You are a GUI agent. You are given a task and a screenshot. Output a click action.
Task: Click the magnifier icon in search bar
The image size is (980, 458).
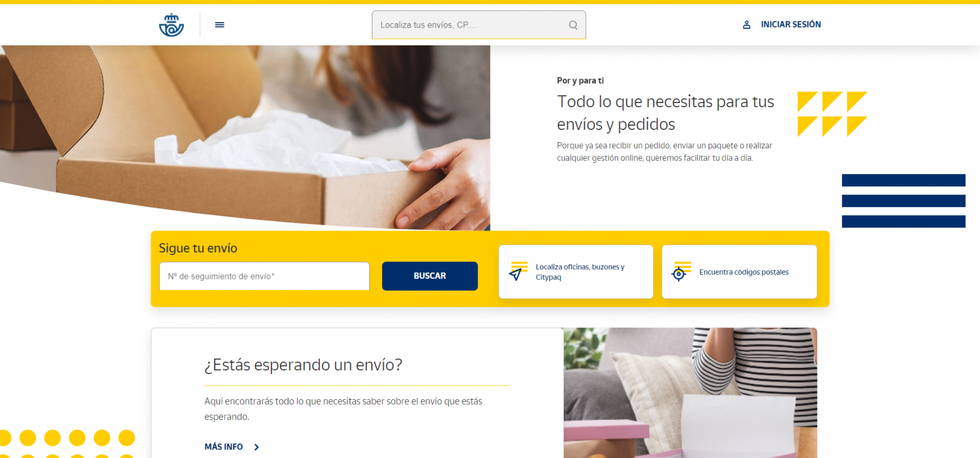click(x=573, y=25)
